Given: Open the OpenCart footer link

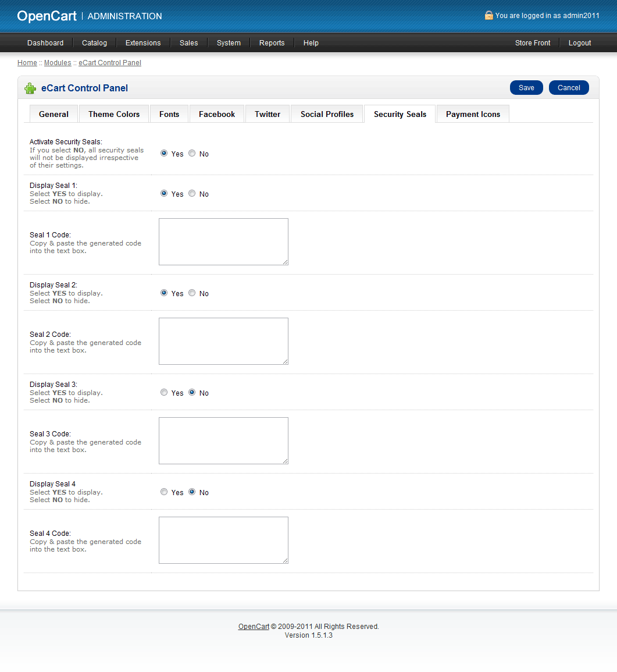Looking at the screenshot, I should click(254, 627).
